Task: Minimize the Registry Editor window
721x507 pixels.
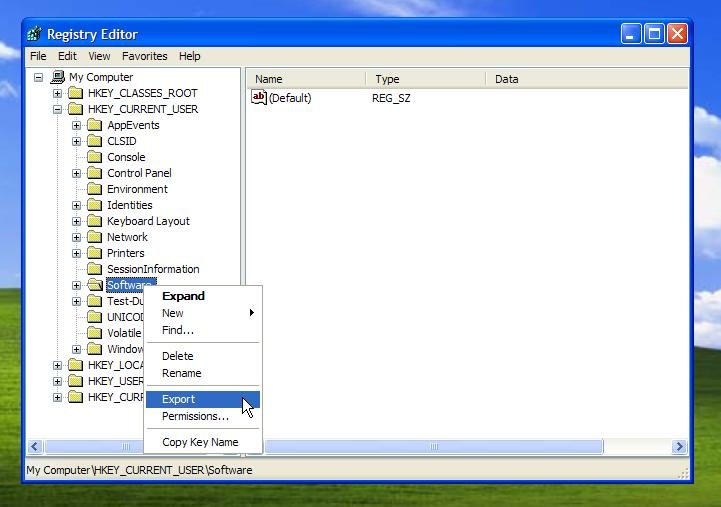Action: click(x=631, y=34)
